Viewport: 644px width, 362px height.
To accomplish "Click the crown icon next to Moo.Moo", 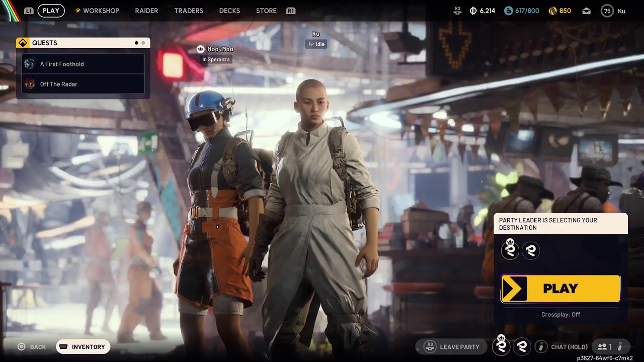I will point(201,49).
